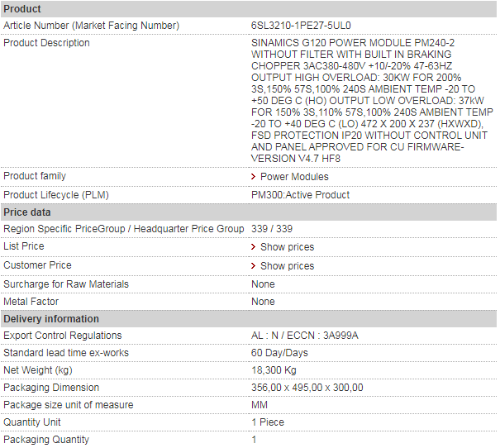Viewport: 500px width, 448px height.
Task: Select article number 6SL3210-1PE27-5UL0
Action: [301, 26]
